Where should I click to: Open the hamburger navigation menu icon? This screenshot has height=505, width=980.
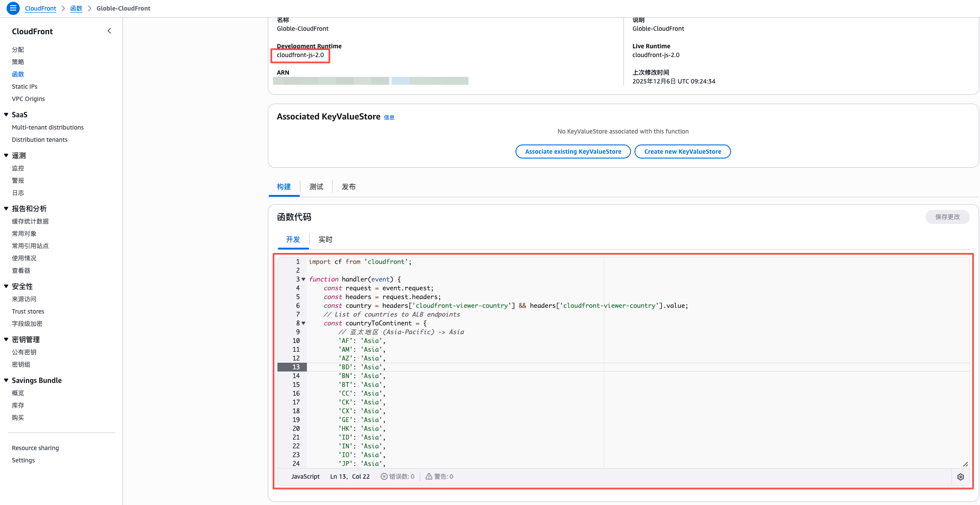pyautogui.click(x=13, y=8)
